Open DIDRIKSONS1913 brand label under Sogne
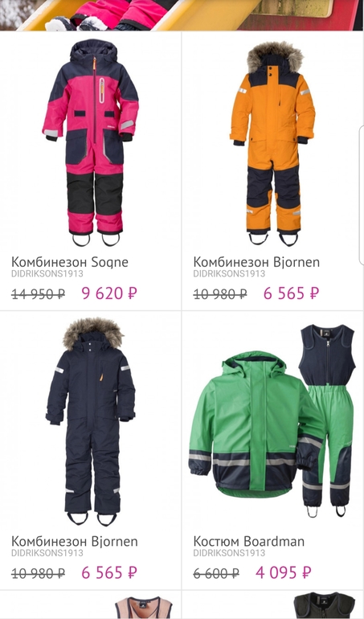364x619 pixels. click(47, 273)
